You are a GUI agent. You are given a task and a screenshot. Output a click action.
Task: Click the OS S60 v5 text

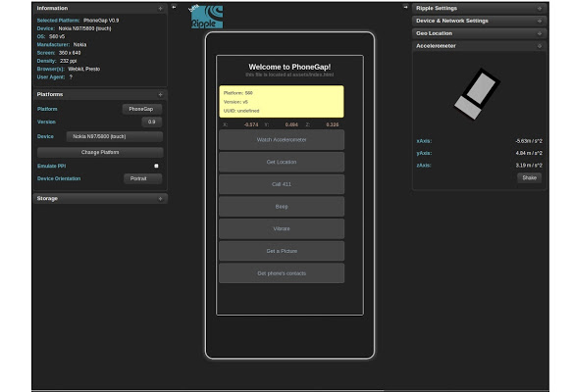(51, 36)
